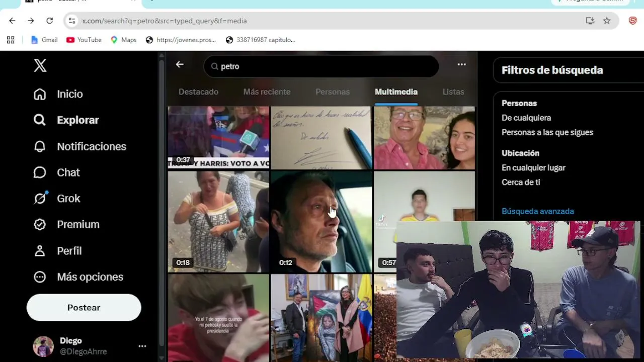Click the X logo in the sidebar

coord(40,65)
